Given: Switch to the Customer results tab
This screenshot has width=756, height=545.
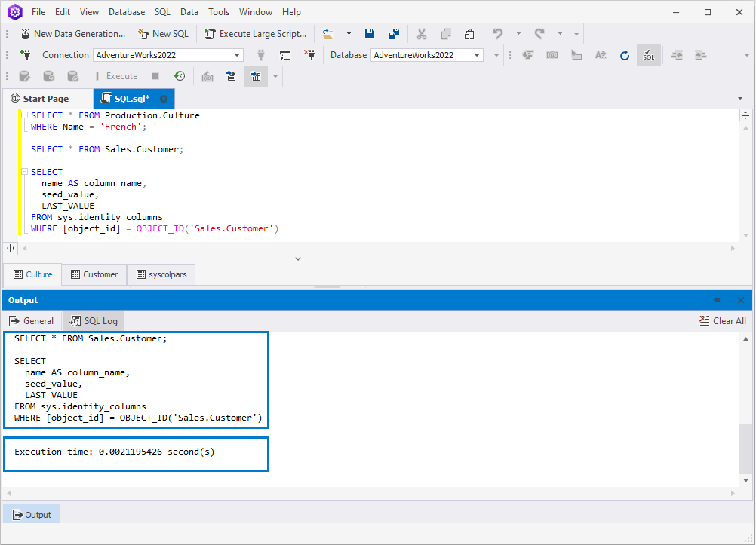Looking at the screenshot, I should 94,274.
